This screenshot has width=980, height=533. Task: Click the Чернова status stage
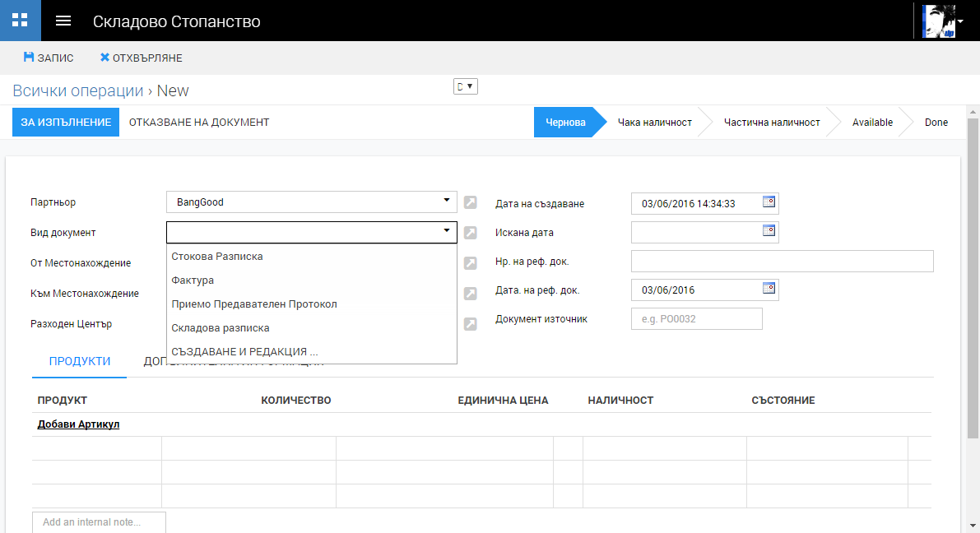tap(565, 123)
